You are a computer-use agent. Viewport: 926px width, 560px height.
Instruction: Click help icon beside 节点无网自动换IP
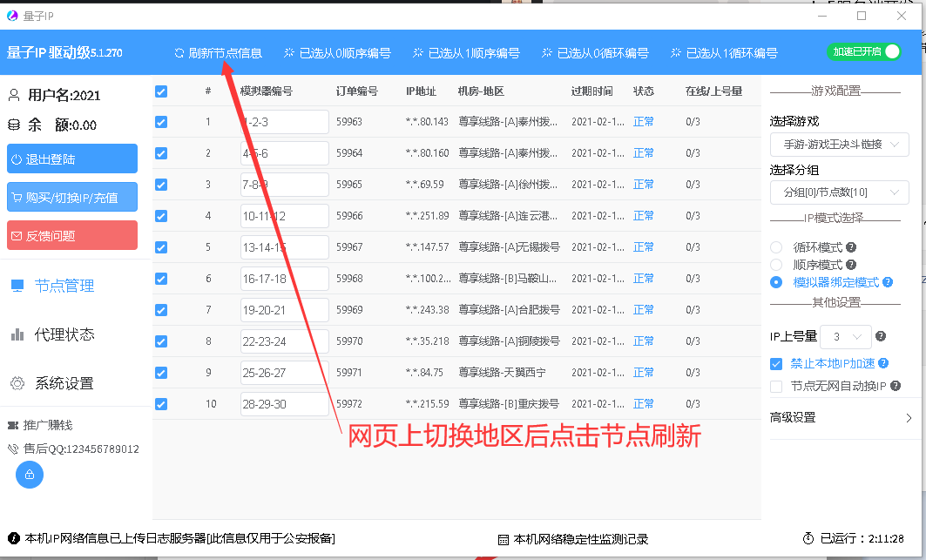coord(895,386)
